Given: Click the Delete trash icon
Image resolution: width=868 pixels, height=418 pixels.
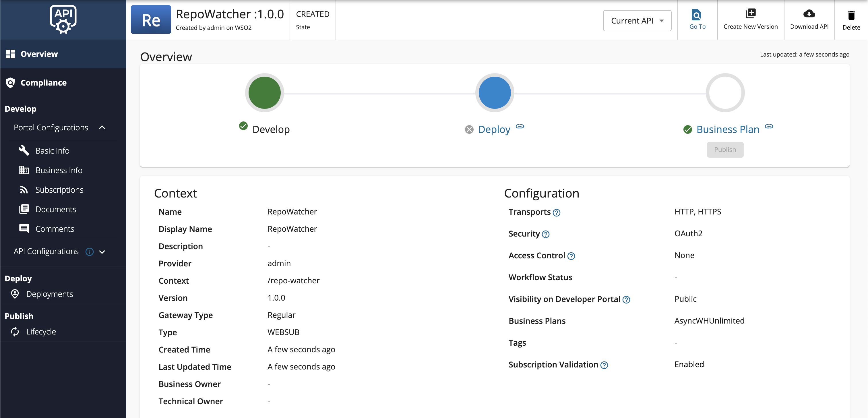Looking at the screenshot, I should coord(851,15).
